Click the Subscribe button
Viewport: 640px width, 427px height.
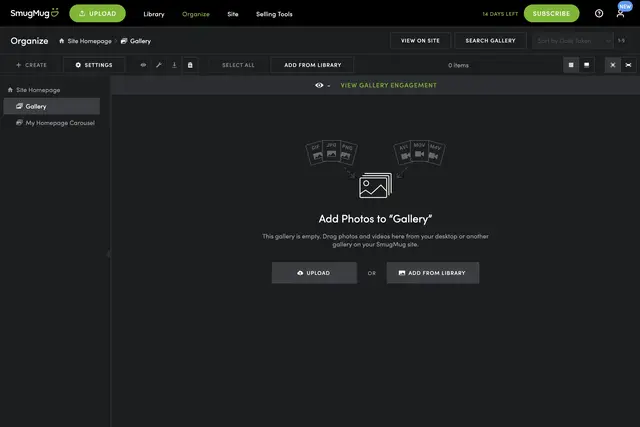pyautogui.click(x=551, y=13)
